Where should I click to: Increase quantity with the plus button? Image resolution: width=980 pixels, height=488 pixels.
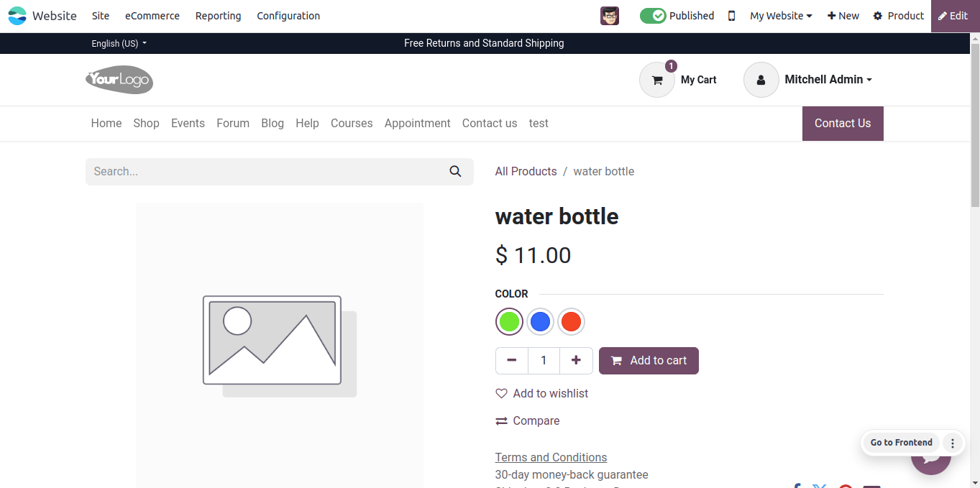(576, 361)
